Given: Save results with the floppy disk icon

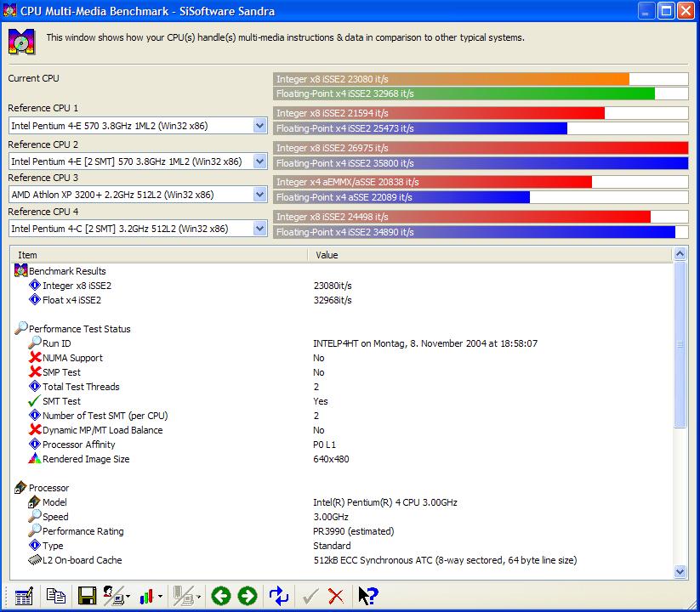Looking at the screenshot, I should point(87,596).
